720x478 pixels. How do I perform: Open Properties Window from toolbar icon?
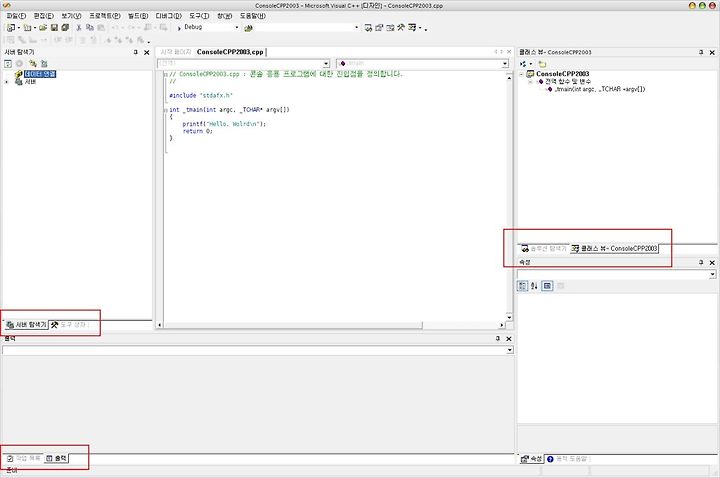(x=379, y=28)
